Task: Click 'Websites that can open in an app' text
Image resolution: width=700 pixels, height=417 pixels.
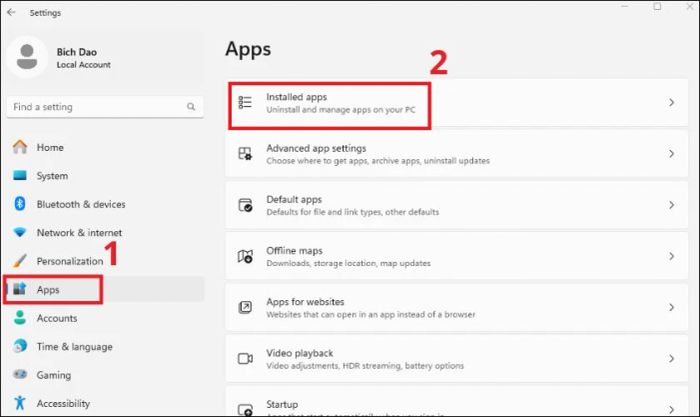Action: (371, 315)
